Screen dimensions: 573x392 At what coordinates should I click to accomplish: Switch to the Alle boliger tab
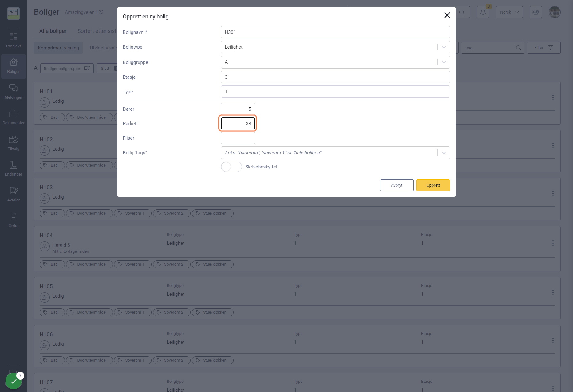(x=53, y=31)
